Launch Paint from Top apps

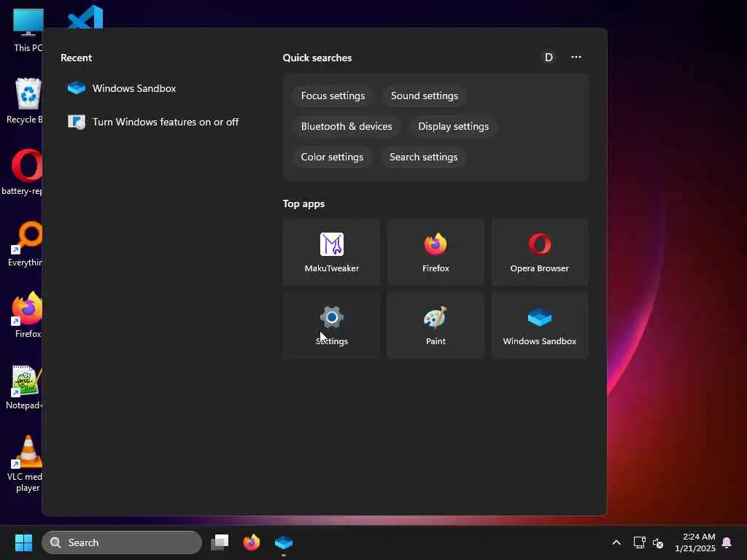[x=436, y=325]
